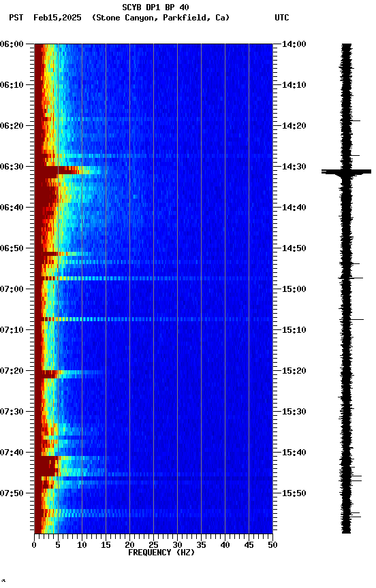The height and width of the screenshot is (588, 376).
Task: Click the low-frequency burst at 07:20 in the spectrogram
Action: [x=67, y=374]
